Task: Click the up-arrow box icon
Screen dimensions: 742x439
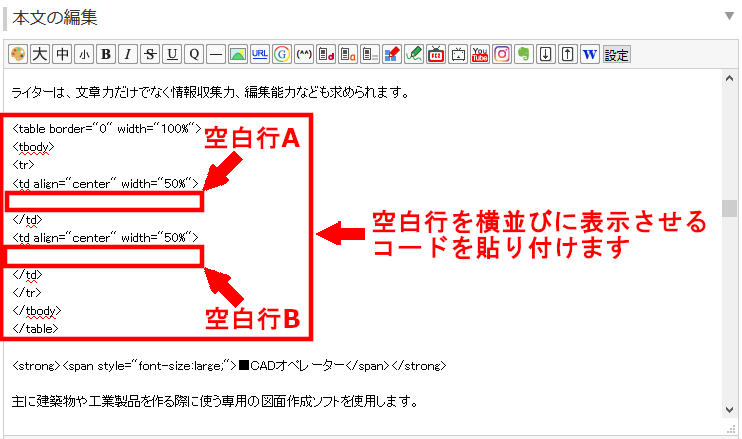Action: click(x=568, y=54)
